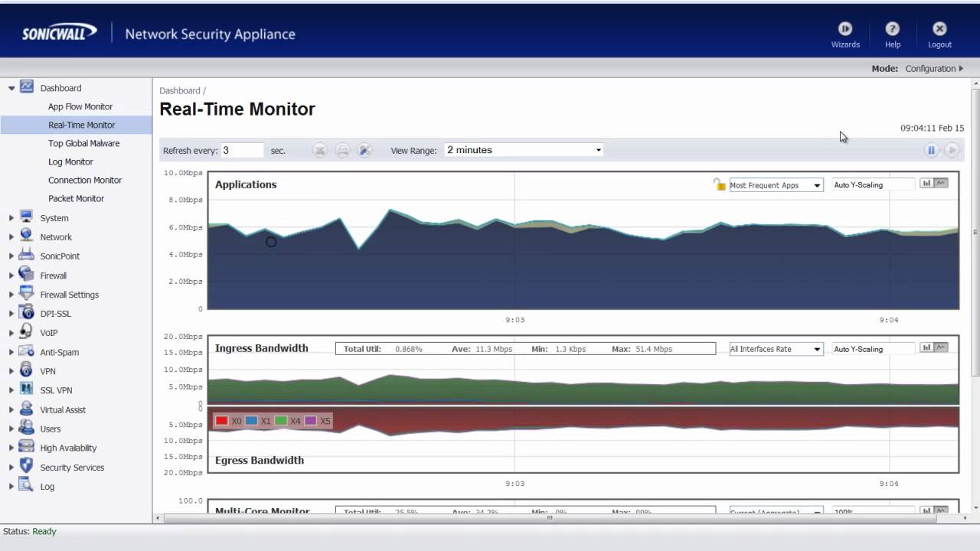Click the Help icon
This screenshot has height=551, width=980.
tap(892, 29)
